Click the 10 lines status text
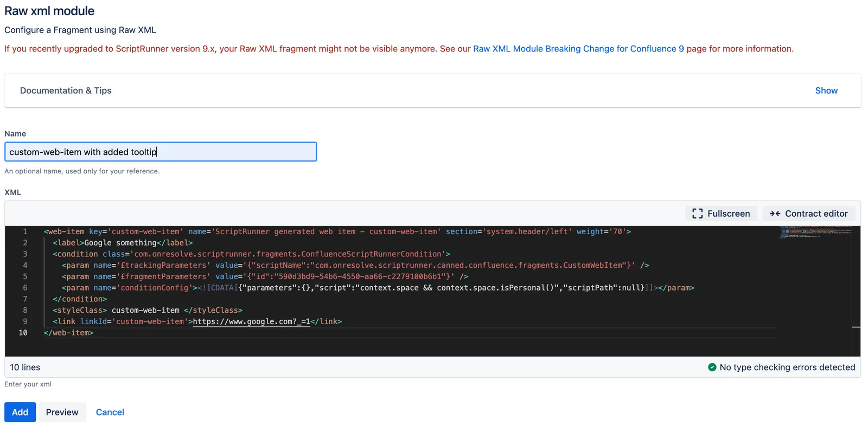The height and width of the screenshot is (427, 868). (x=25, y=367)
